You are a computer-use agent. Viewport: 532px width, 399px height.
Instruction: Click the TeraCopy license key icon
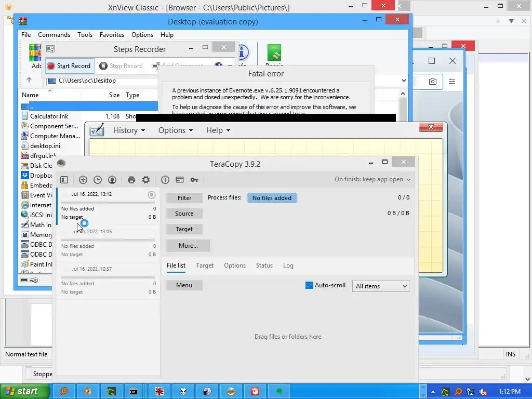pos(194,180)
